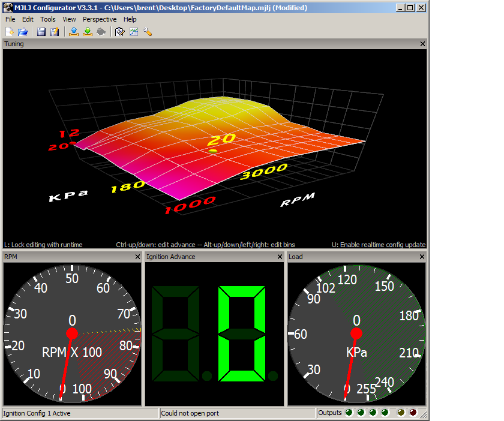The width and height of the screenshot is (504, 421).
Task: Close the Ignition Advance panel
Action: (x=280, y=257)
